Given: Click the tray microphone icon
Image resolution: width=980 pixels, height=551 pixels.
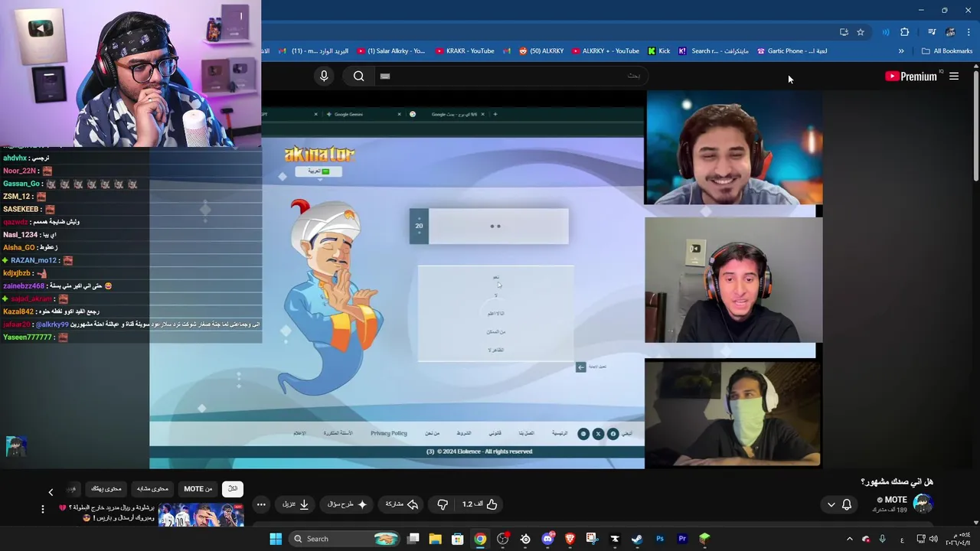Looking at the screenshot, I should pyautogui.click(x=883, y=539).
